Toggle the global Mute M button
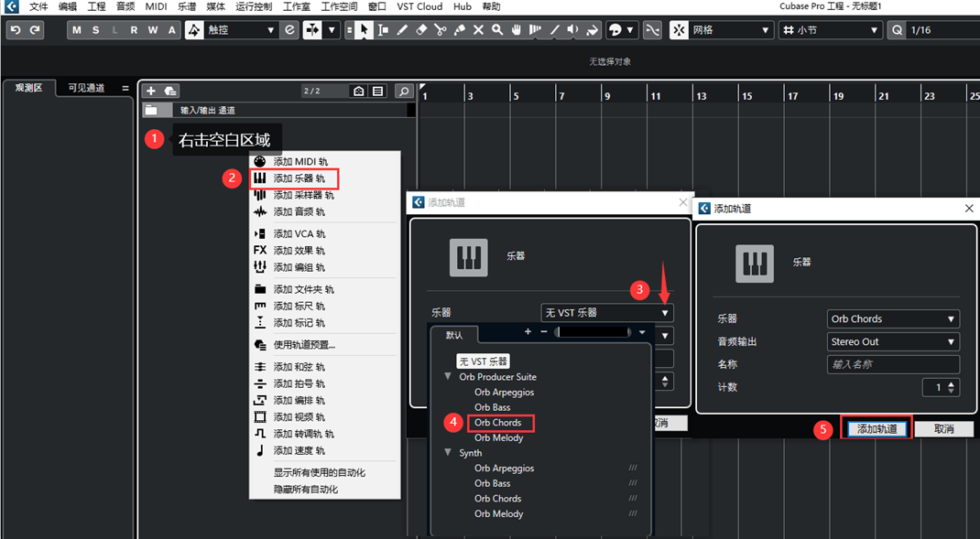The image size is (980, 539). [77, 30]
